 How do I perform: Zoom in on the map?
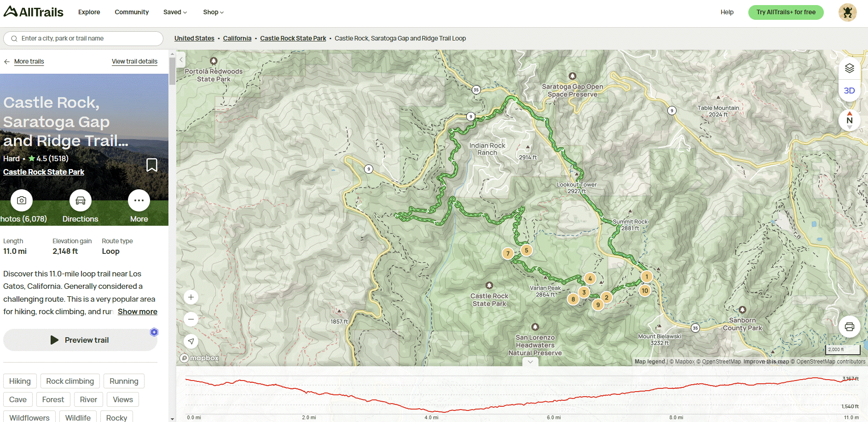click(191, 297)
